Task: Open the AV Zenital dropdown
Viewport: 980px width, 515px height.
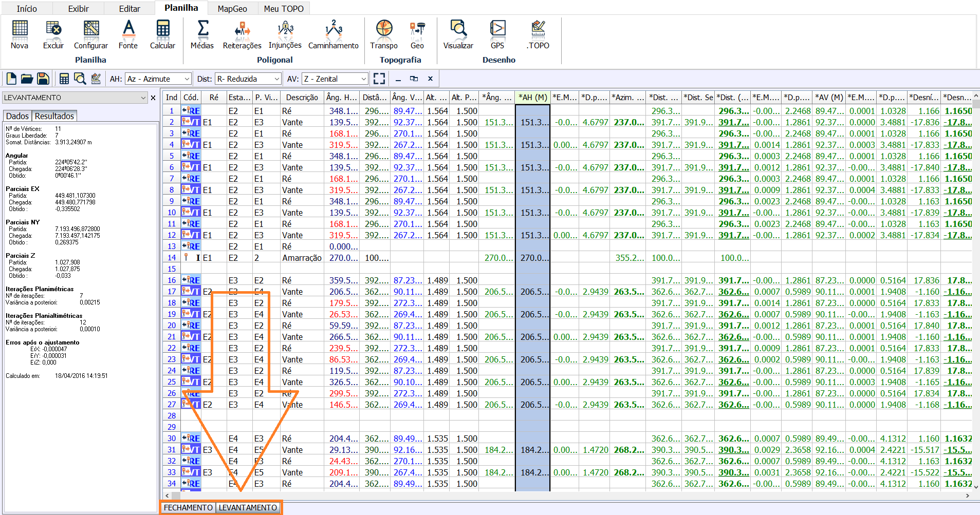Action: 363,79
